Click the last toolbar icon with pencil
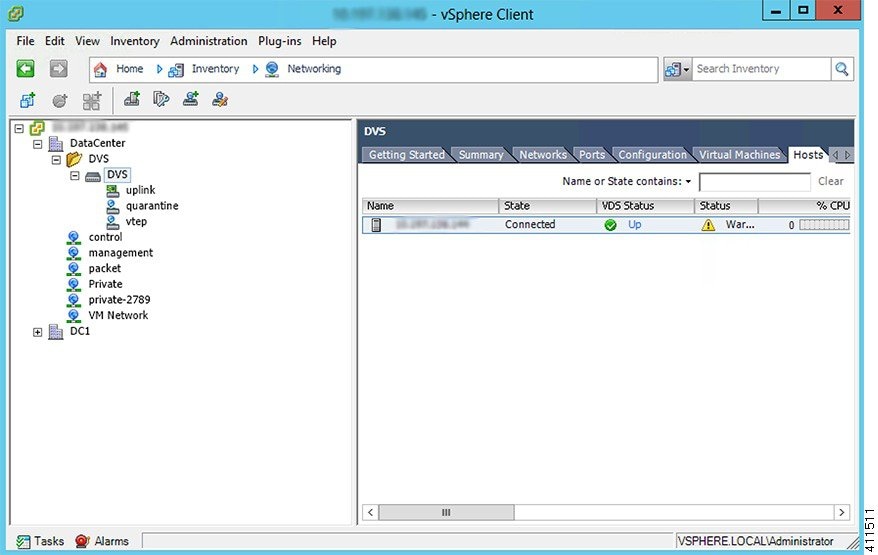 tap(220, 100)
